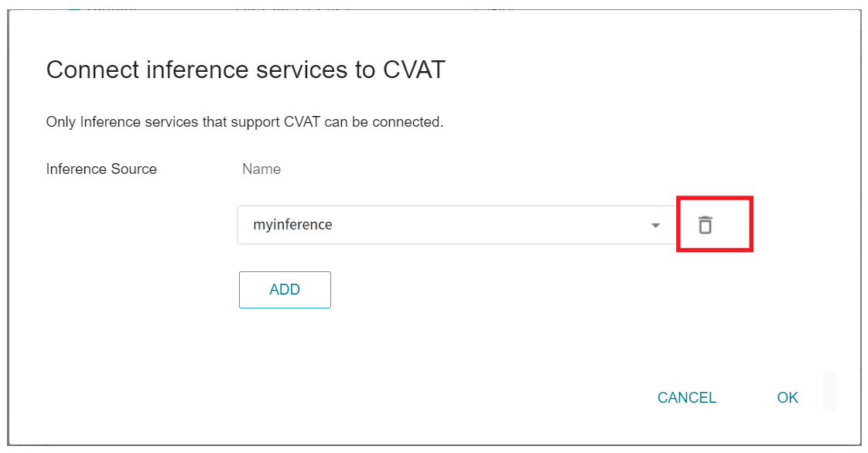Add another inference source row

[x=285, y=290]
